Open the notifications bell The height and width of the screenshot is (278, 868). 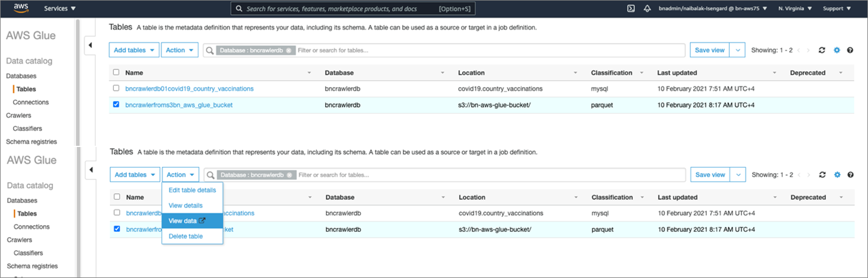648,9
